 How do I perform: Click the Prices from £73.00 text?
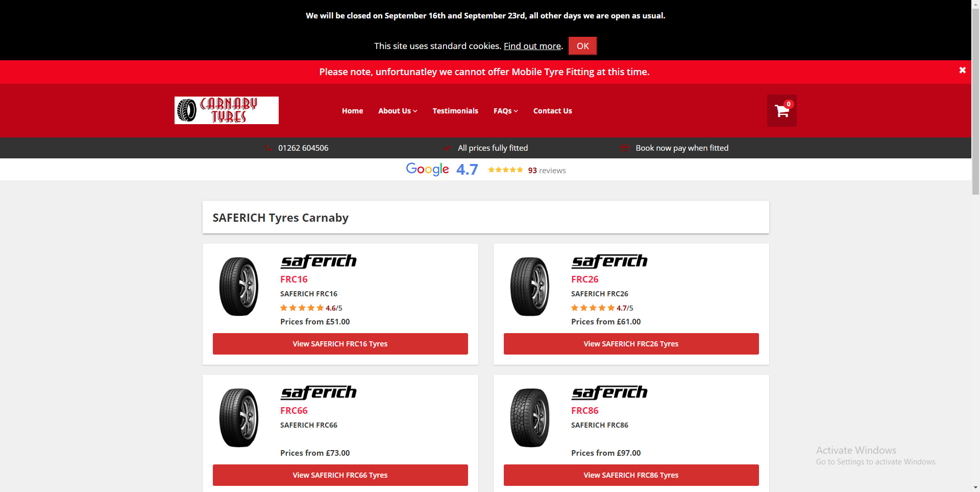[x=315, y=453]
